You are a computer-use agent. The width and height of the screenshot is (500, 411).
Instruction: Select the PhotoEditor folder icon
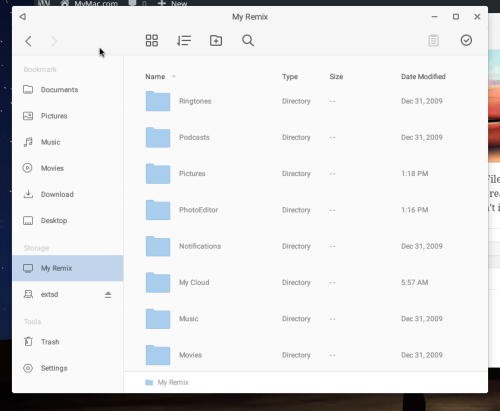tap(158, 210)
